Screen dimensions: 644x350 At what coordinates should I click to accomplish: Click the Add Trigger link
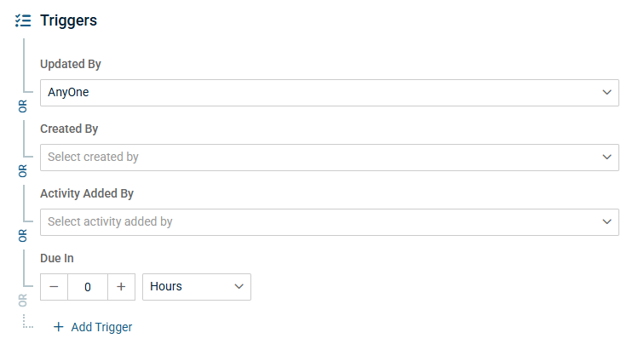[x=101, y=327]
